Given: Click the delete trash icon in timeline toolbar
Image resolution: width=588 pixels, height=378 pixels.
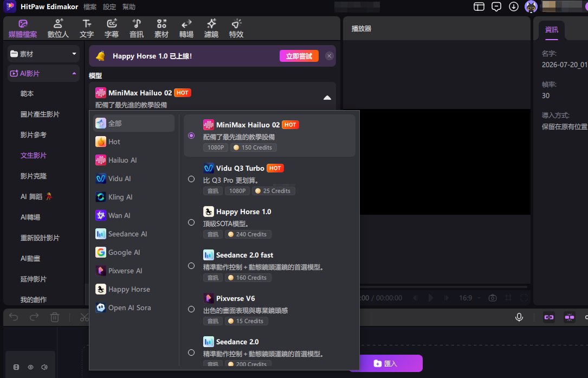Looking at the screenshot, I should pos(55,317).
